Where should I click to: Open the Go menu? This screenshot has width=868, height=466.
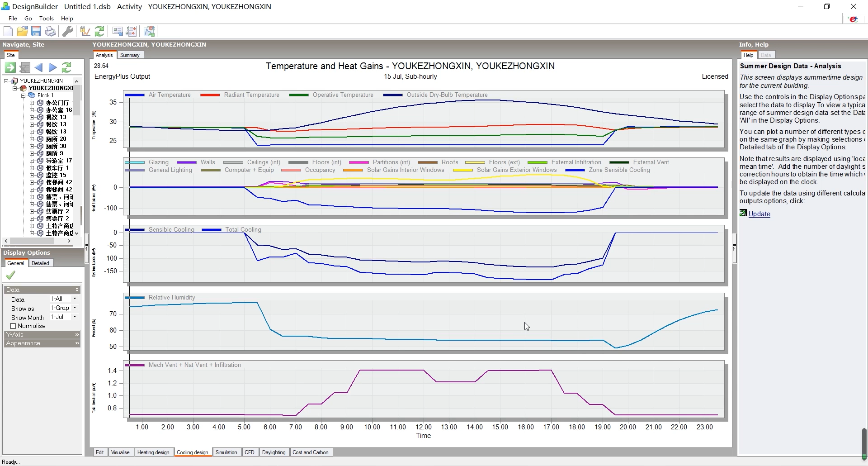pos(28,19)
